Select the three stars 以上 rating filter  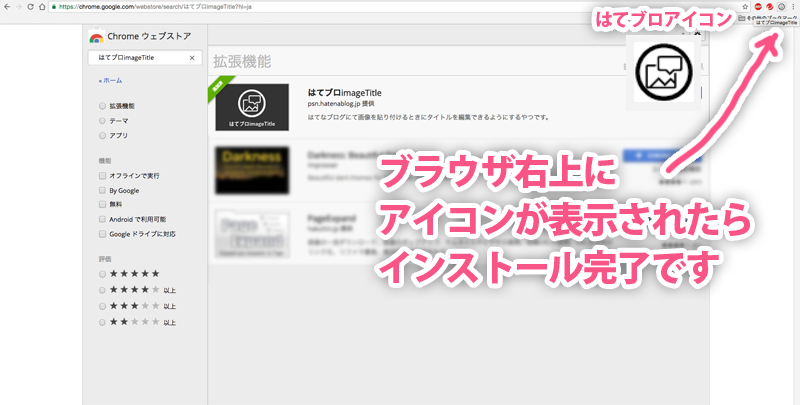(x=102, y=307)
